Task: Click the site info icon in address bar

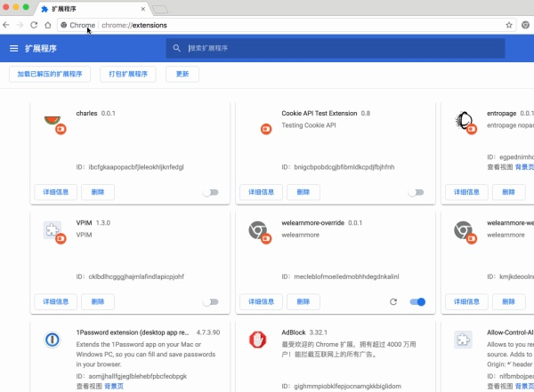Action: pos(64,25)
